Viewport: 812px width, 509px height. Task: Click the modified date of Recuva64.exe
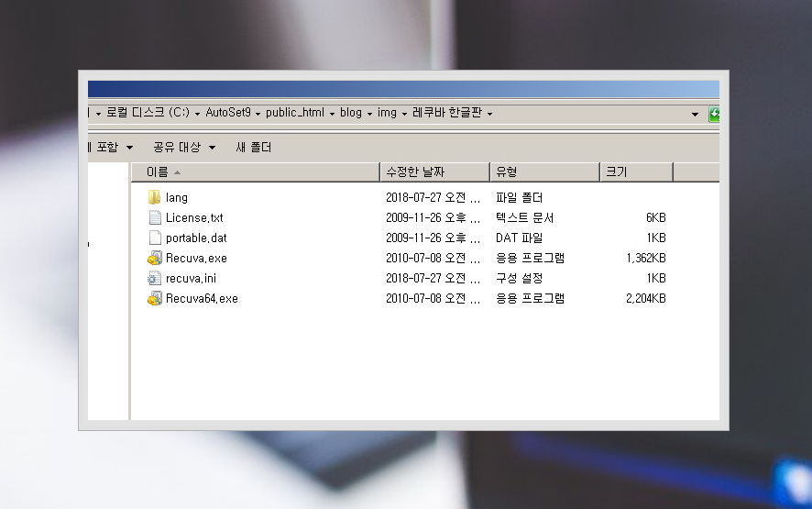pos(433,299)
